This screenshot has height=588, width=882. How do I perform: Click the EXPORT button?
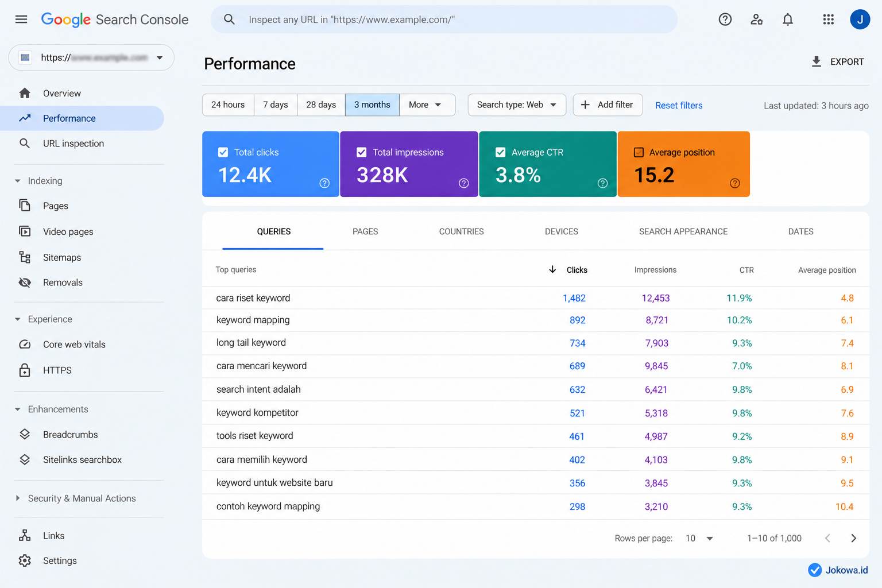click(x=838, y=61)
